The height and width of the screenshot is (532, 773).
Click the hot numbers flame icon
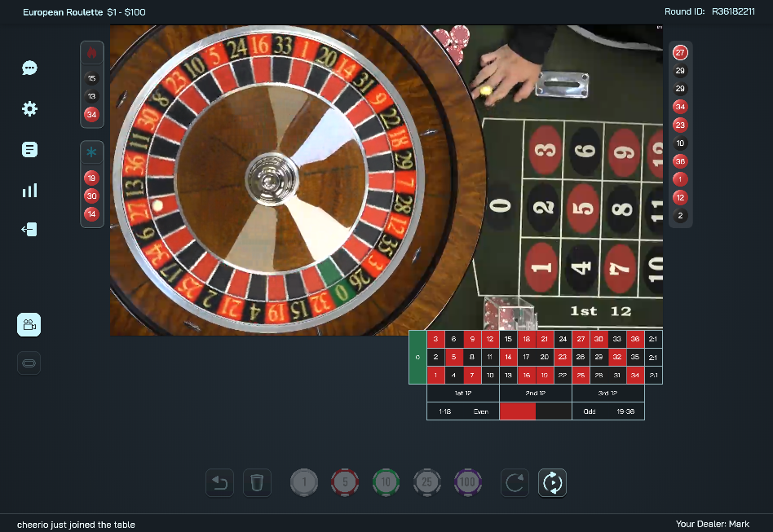click(x=91, y=53)
